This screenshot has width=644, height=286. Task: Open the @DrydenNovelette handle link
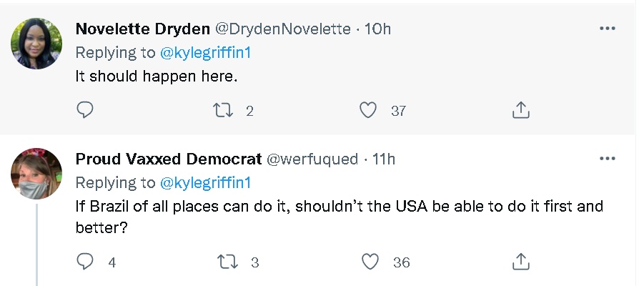tap(282, 29)
